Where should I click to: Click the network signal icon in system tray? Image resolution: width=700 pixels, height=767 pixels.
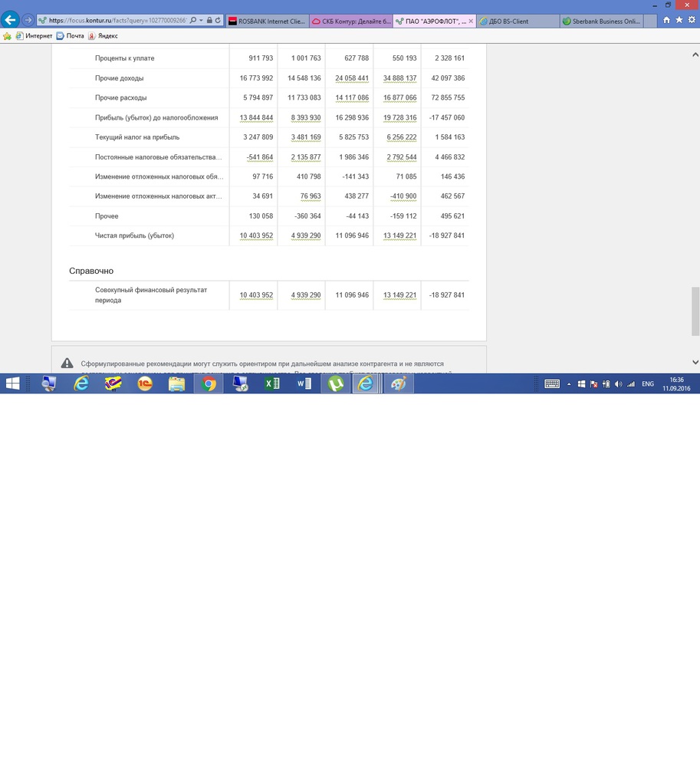tap(631, 384)
